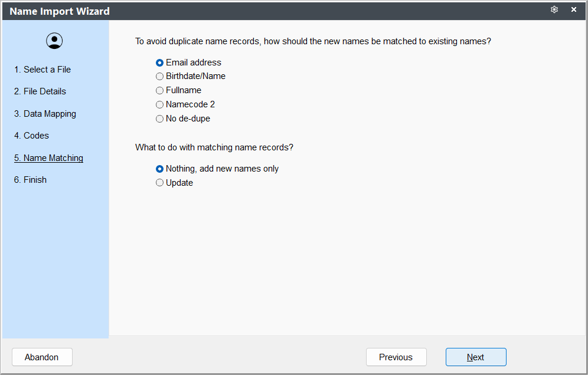Click the 'What to do with matching name records?' text

[214, 147]
